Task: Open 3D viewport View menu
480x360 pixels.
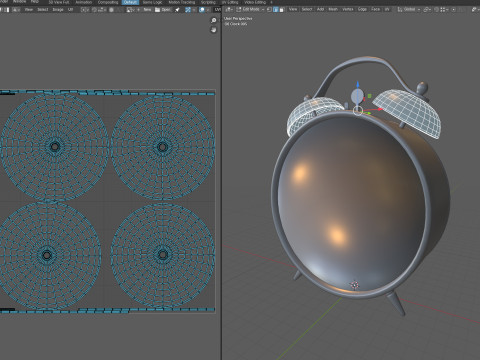Action: click(x=293, y=9)
